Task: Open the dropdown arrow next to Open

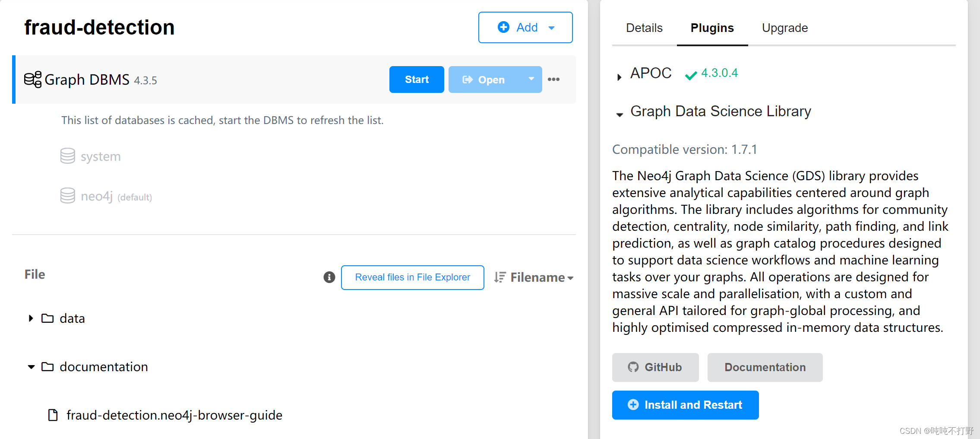Action: click(x=531, y=79)
